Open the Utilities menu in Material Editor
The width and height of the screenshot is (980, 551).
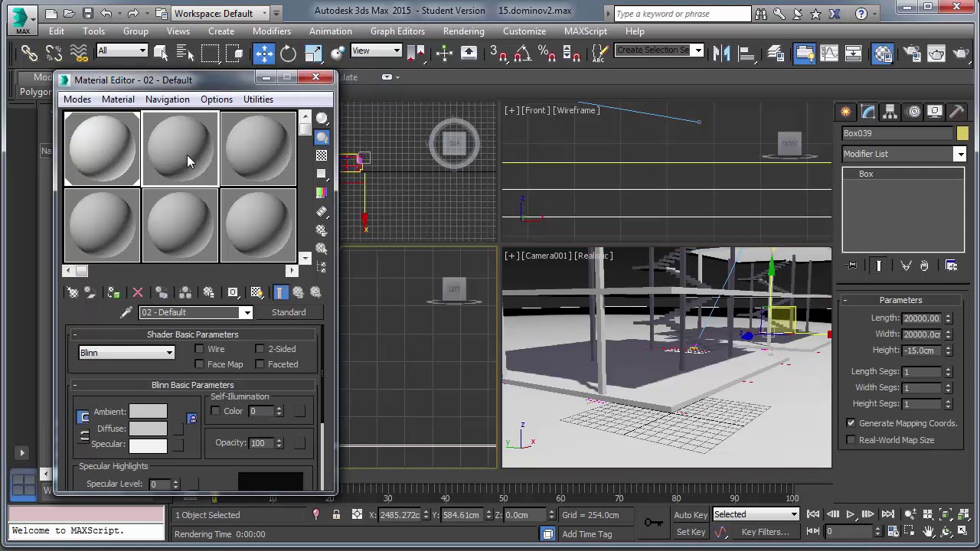(x=258, y=99)
